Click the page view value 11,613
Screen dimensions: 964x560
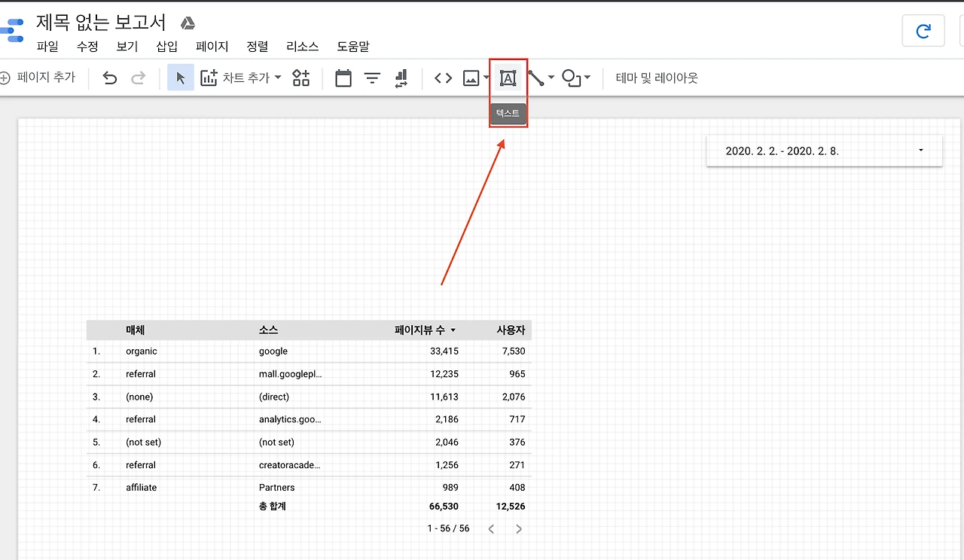point(444,397)
